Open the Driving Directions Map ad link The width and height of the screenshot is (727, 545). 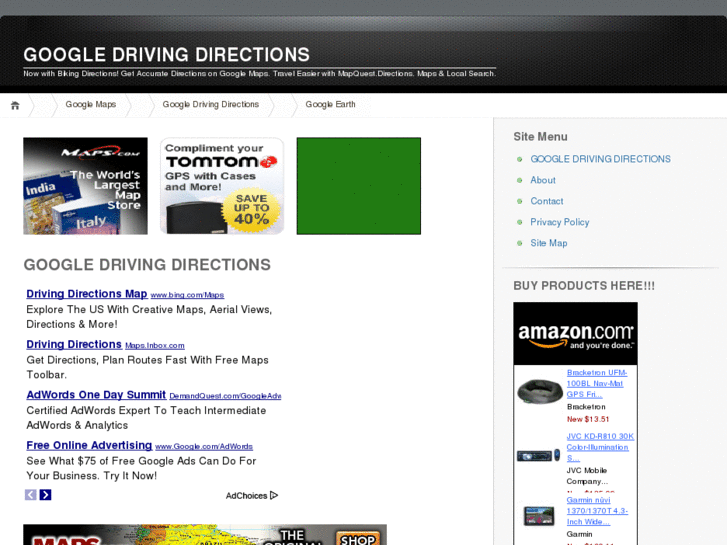(87, 294)
